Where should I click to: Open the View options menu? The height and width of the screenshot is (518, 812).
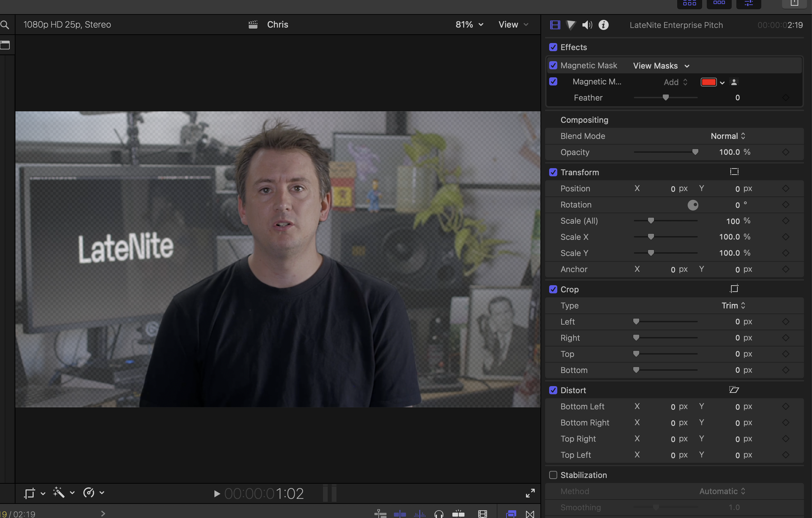513,25
